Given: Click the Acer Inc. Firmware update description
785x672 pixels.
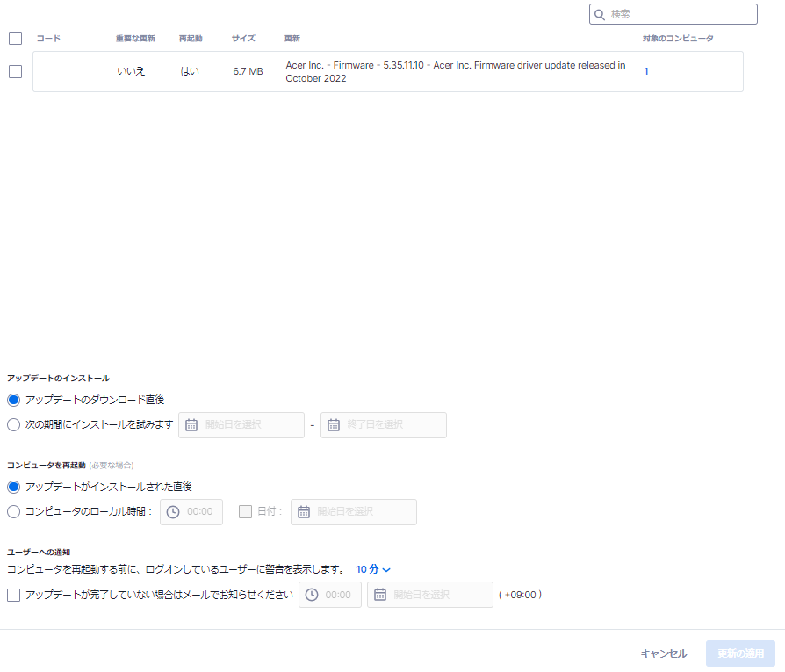Looking at the screenshot, I should coord(455,72).
